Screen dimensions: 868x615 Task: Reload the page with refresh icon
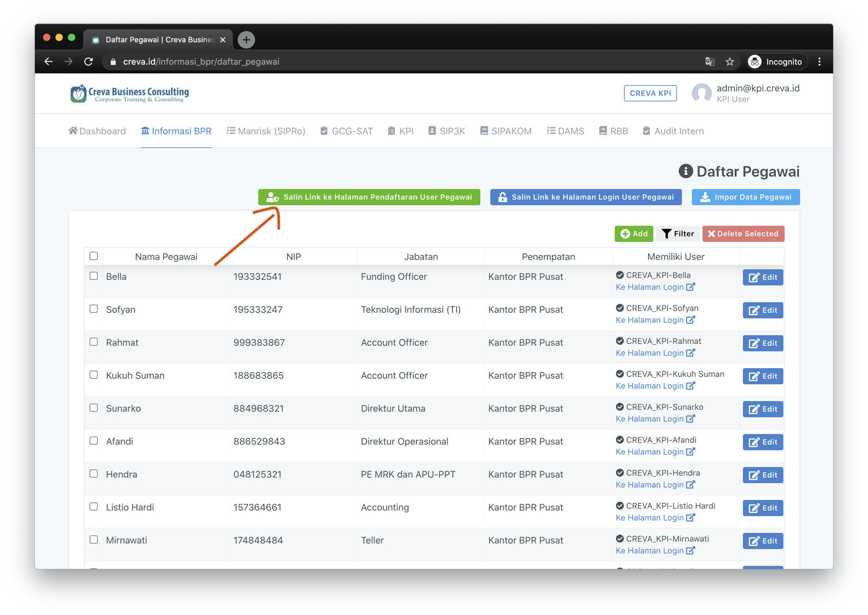[x=88, y=62]
